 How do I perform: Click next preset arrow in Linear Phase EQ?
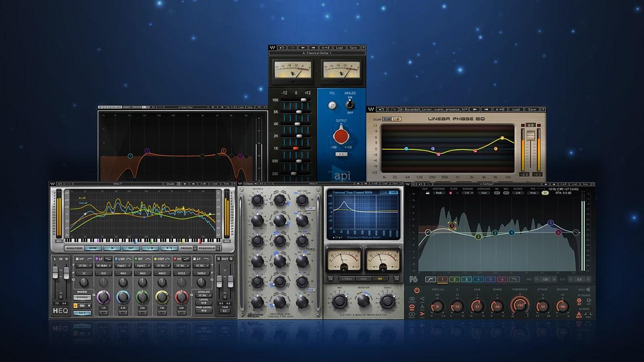click(x=487, y=109)
